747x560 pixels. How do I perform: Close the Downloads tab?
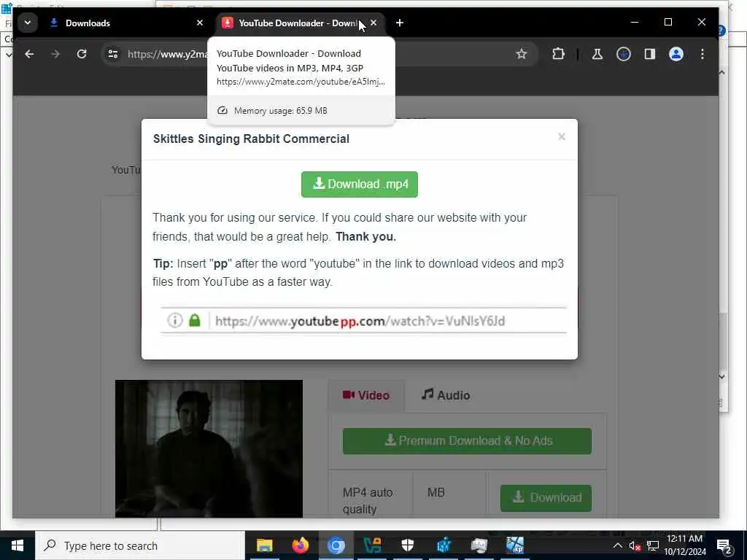pyautogui.click(x=200, y=23)
